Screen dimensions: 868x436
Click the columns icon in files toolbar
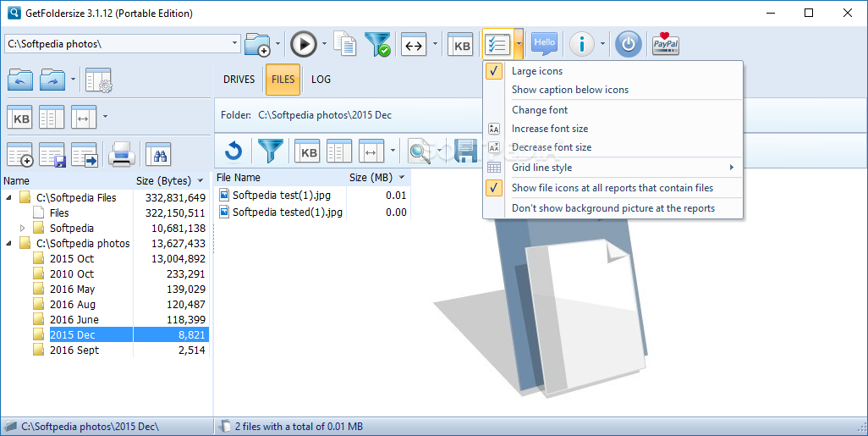pyautogui.click(x=339, y=152)
